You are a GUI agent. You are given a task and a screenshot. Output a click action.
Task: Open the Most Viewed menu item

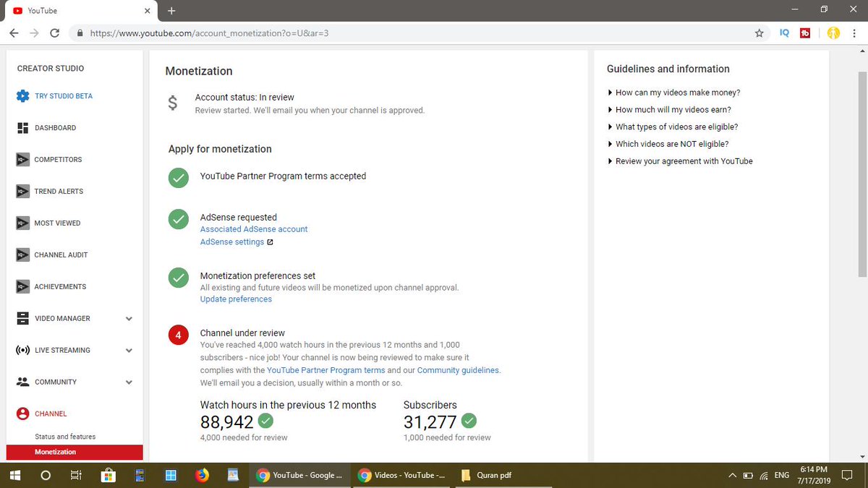[x=57, y=223]
